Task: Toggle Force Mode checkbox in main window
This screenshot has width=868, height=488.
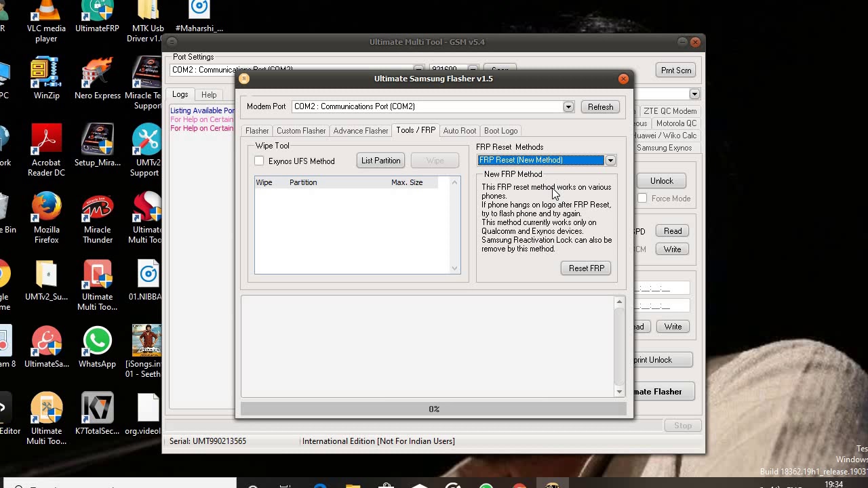Action: click(642, 199)
